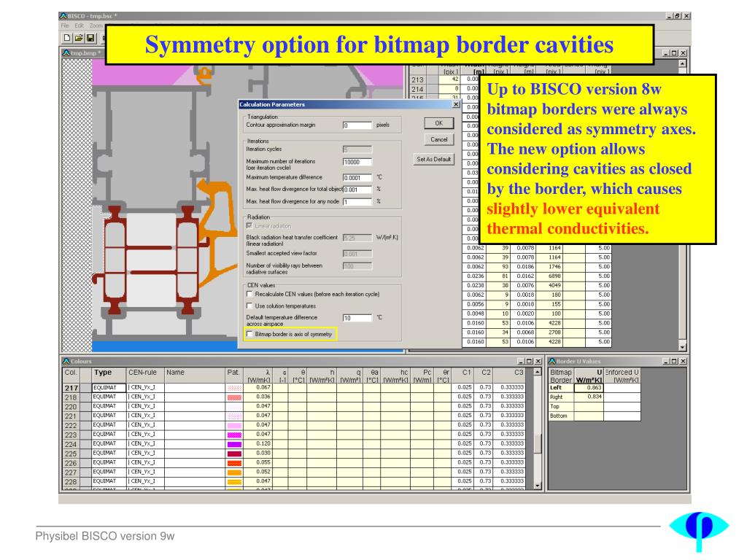
Task: Enable Bitmap border is axis of symmetry
Action: point(249,334)
